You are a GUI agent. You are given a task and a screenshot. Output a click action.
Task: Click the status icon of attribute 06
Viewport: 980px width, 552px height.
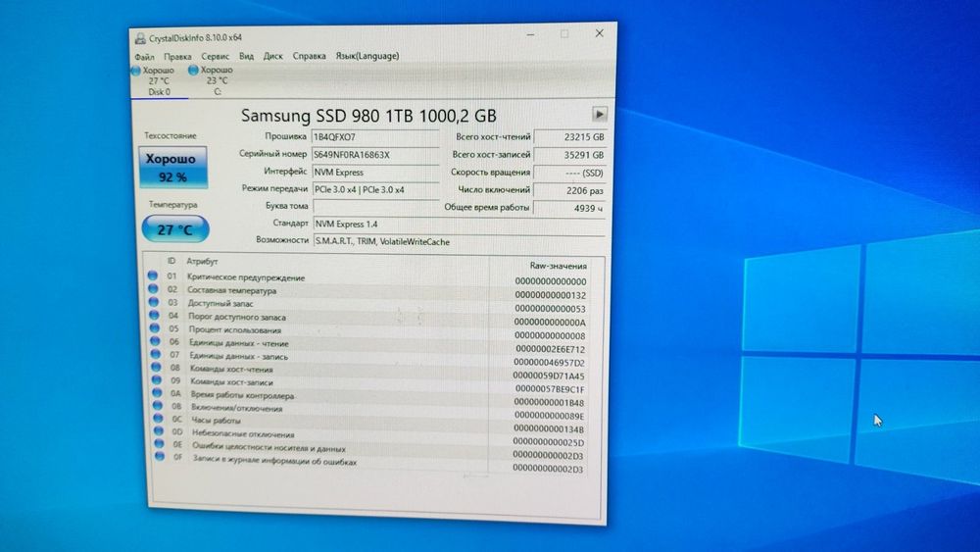point(156,341)
